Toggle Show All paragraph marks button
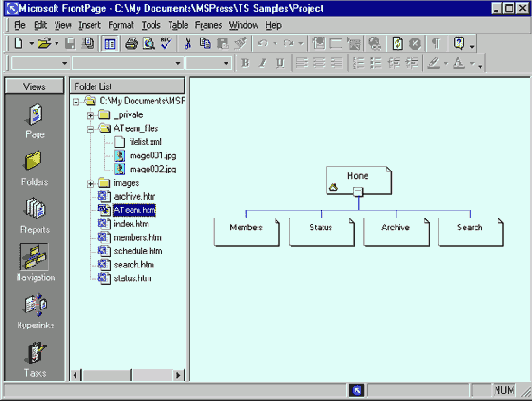Viewport: 532px width, 401px height. [436, 44]
